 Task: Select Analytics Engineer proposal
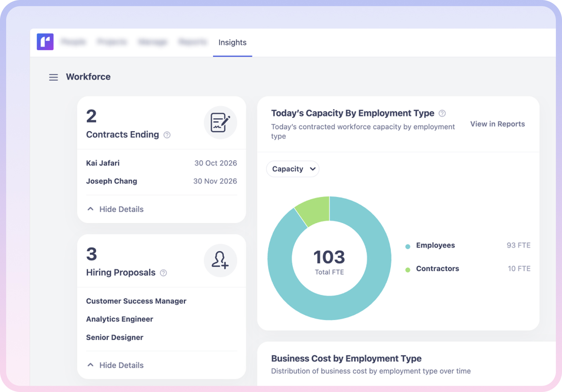[120, 319]
